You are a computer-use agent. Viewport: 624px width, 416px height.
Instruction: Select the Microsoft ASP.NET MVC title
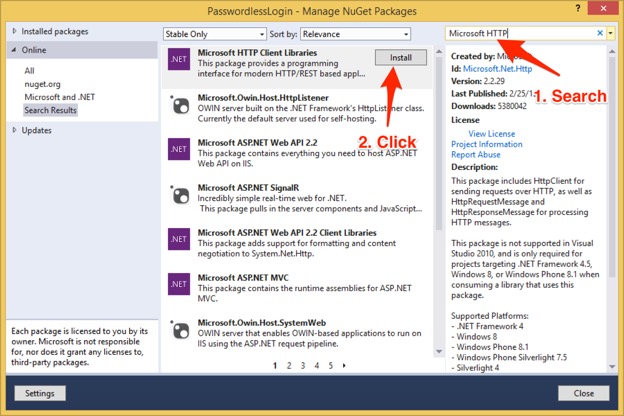[243, 277]
